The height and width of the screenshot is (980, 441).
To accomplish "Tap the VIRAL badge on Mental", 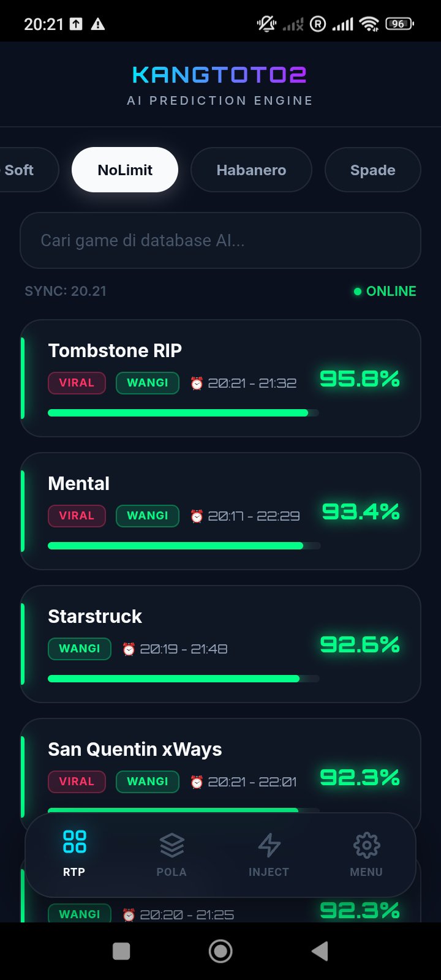I will 77,516.
